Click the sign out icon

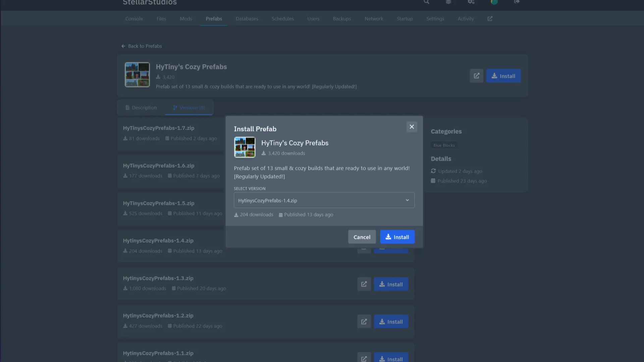pyautogui.click(x=517, y=2)
